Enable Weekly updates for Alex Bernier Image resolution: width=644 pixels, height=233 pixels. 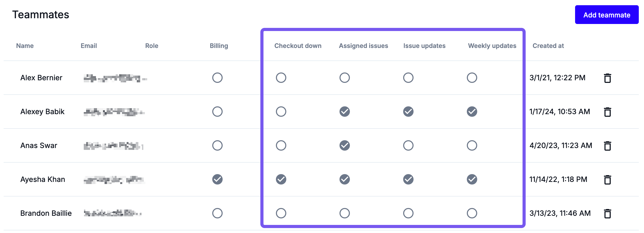[x=472, y=78]
